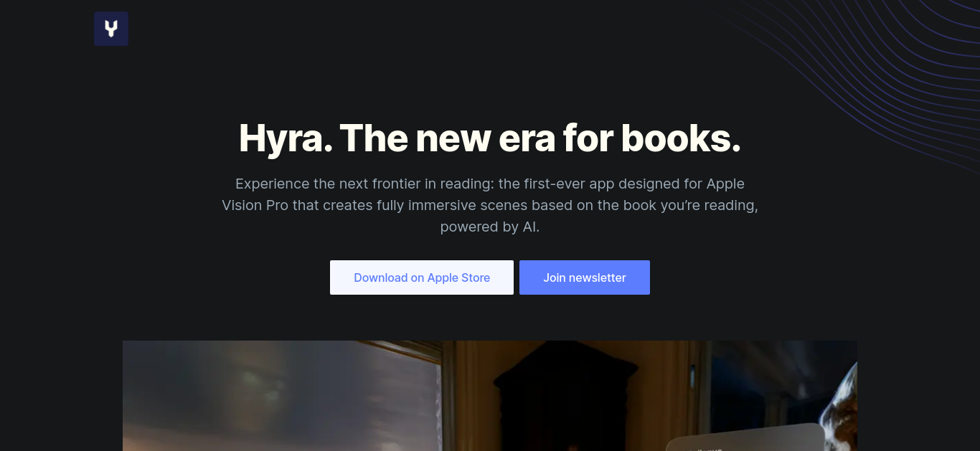Click the "Apple Vision Pro" description paragraph
Image resolution: width=980 pixels, height=451 pixels.
pyautogui.click(x=490, y=205)
